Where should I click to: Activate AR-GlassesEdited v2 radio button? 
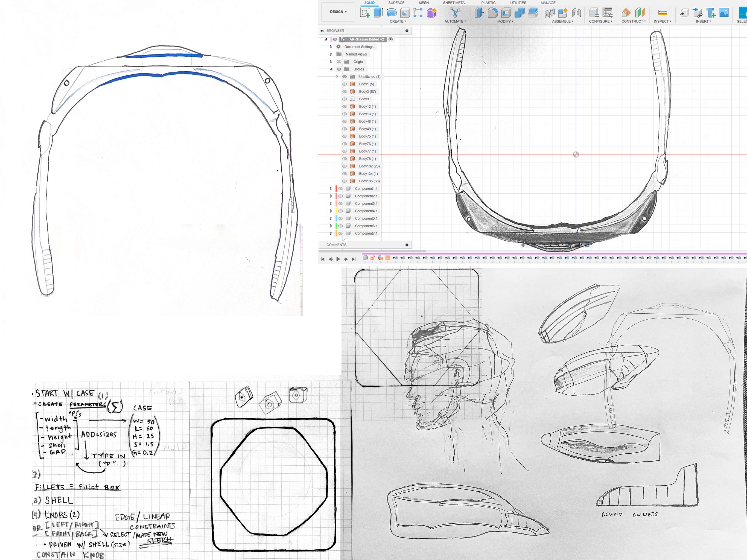pos(390,39)
